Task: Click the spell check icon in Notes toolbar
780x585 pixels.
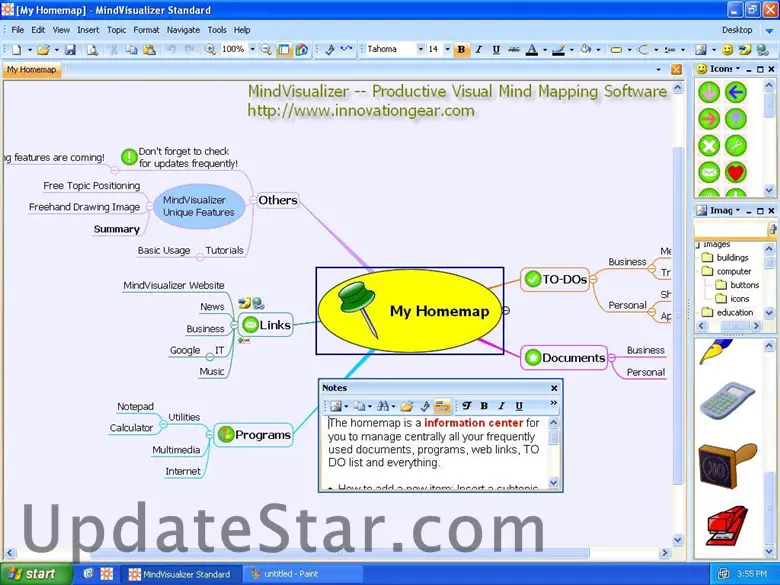Action: click(x=424, y=406)
